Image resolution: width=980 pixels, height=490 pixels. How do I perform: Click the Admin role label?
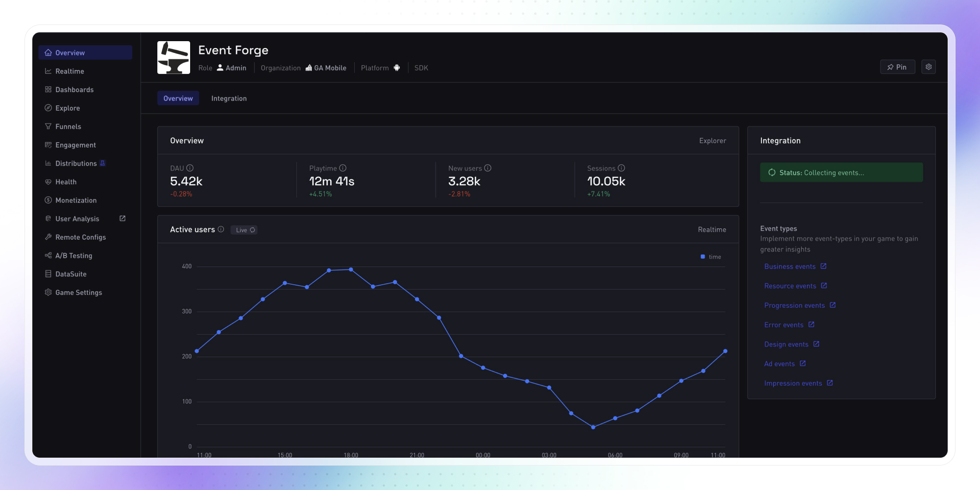pyautogui.click(x=232, y=68)
